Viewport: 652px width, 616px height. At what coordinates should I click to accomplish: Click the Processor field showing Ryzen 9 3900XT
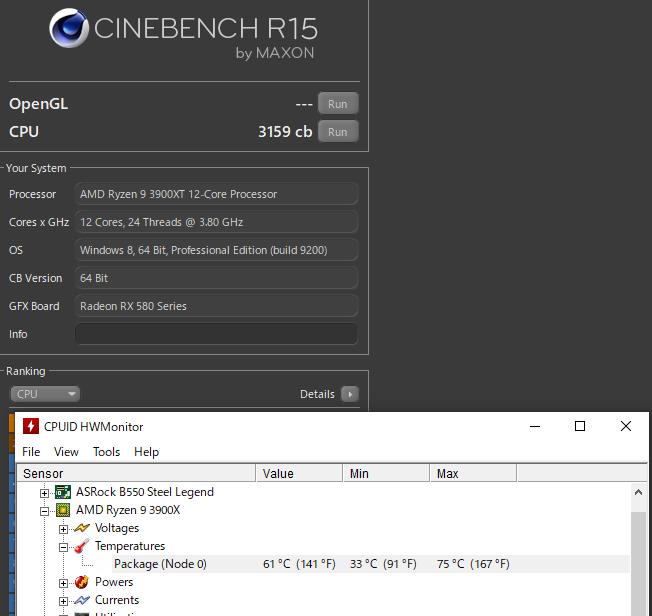click(x=216, y=194)
